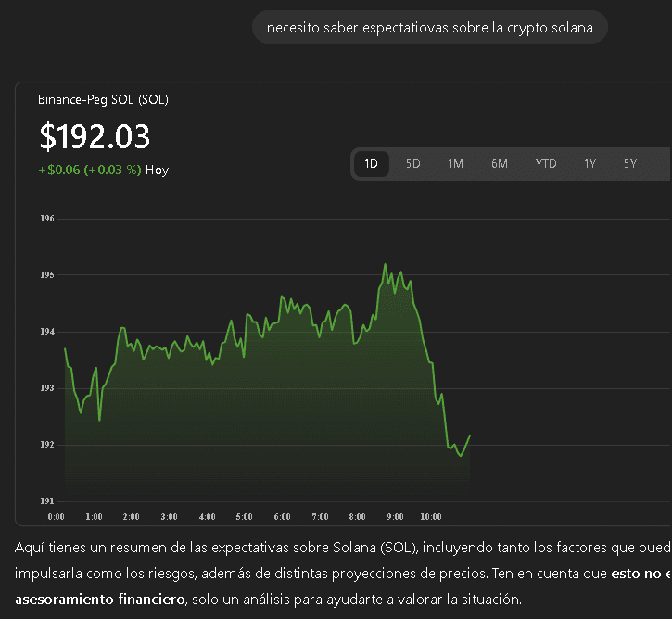Switch chart to 5Y range
Screen dimensions: 672x619
point(630,164)
